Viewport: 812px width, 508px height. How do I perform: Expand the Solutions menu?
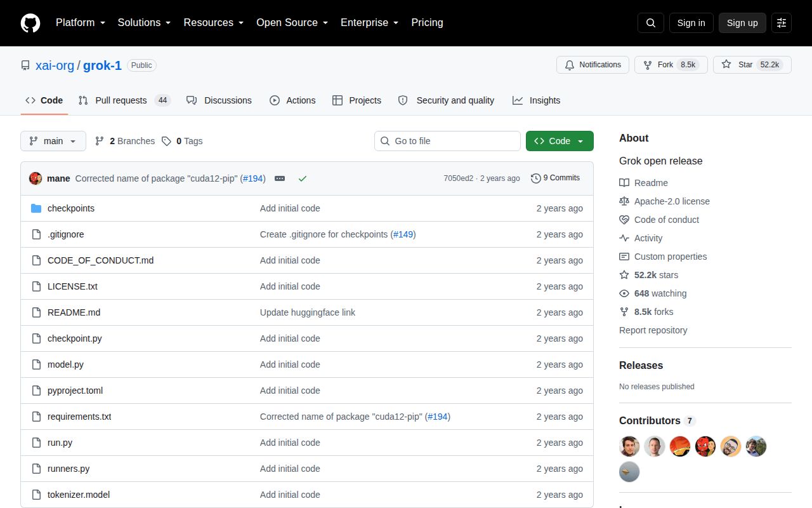pos(145,23)
